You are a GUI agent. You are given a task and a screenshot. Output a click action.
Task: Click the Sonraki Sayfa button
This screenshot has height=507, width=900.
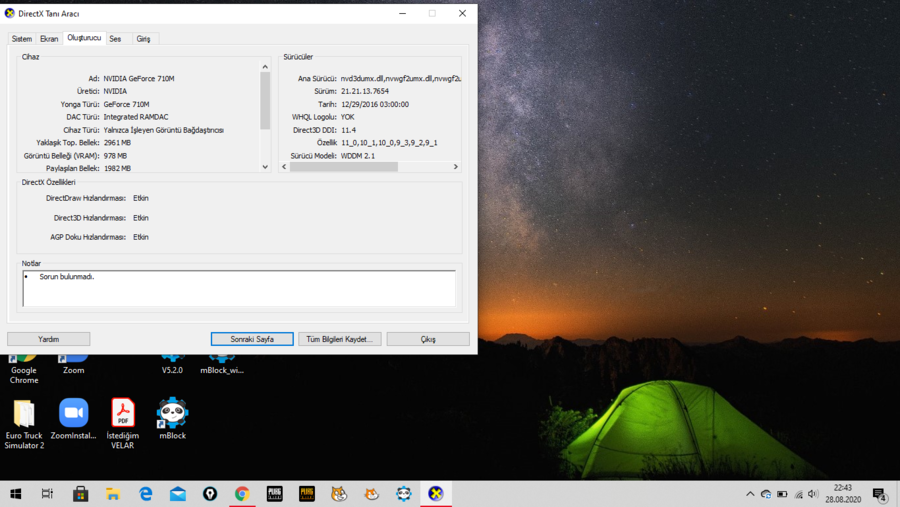coord(252,339)
